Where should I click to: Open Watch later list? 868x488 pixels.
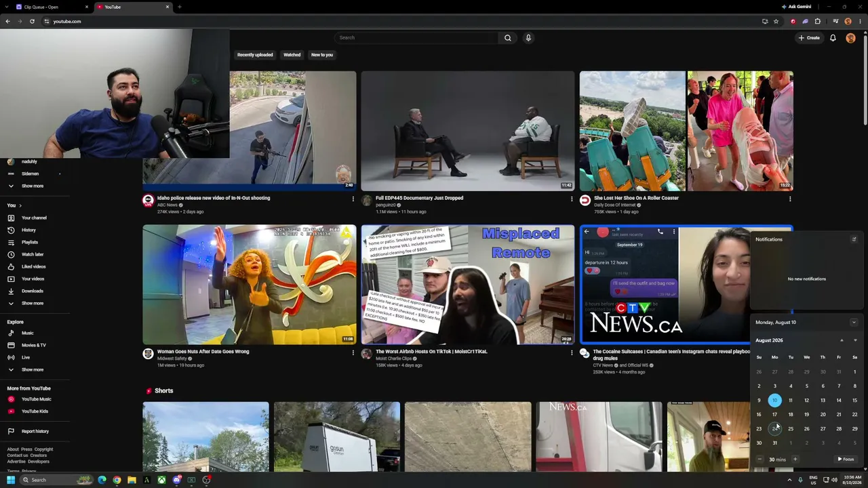(33, 254)
